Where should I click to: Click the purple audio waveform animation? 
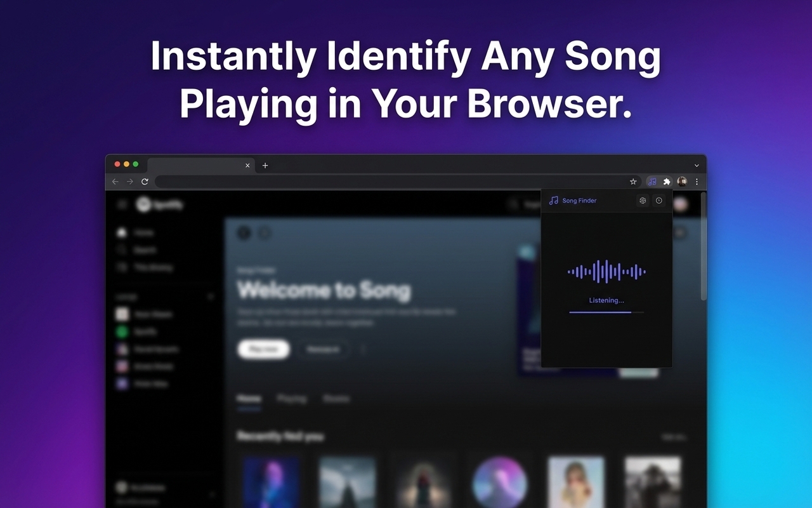tap(606, 272)
